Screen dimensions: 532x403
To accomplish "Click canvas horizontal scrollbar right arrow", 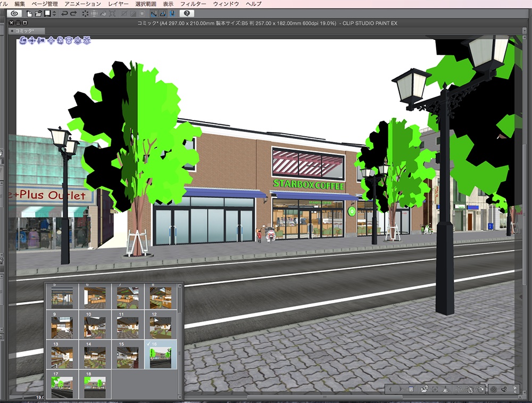I will pos(520,397).
